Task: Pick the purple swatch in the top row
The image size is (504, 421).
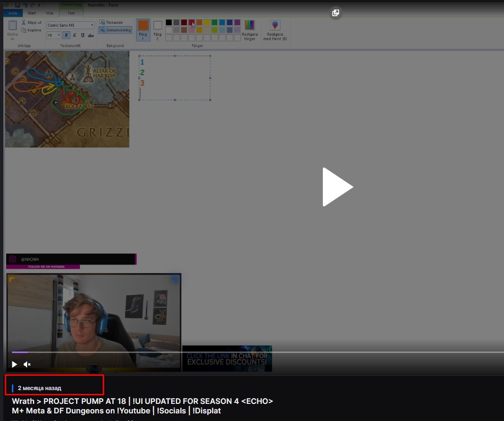Action: [237, 22]
